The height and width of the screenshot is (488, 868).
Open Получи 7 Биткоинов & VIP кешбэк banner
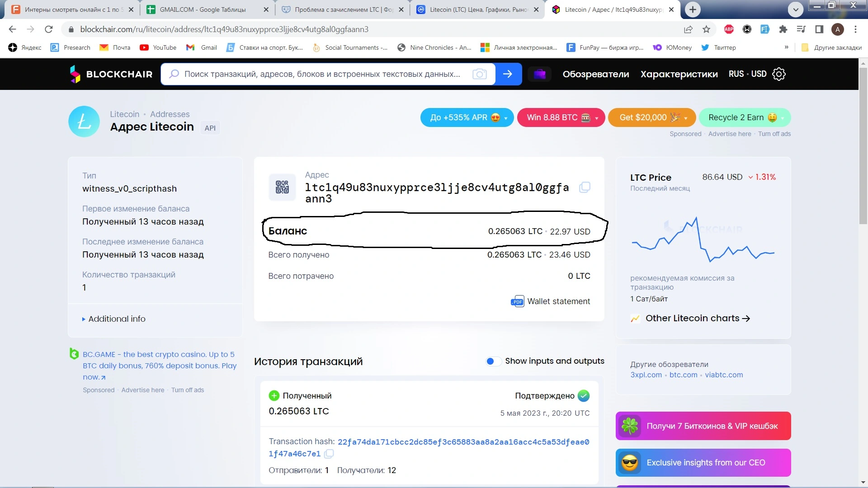pyautogui.click(x=703, y=426)
